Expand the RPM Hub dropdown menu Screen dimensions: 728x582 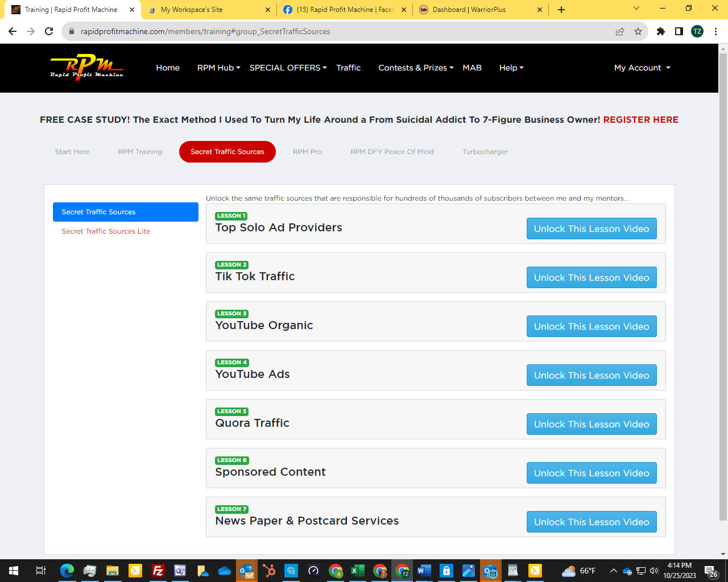pyautogui.click(x=218, y=68)
